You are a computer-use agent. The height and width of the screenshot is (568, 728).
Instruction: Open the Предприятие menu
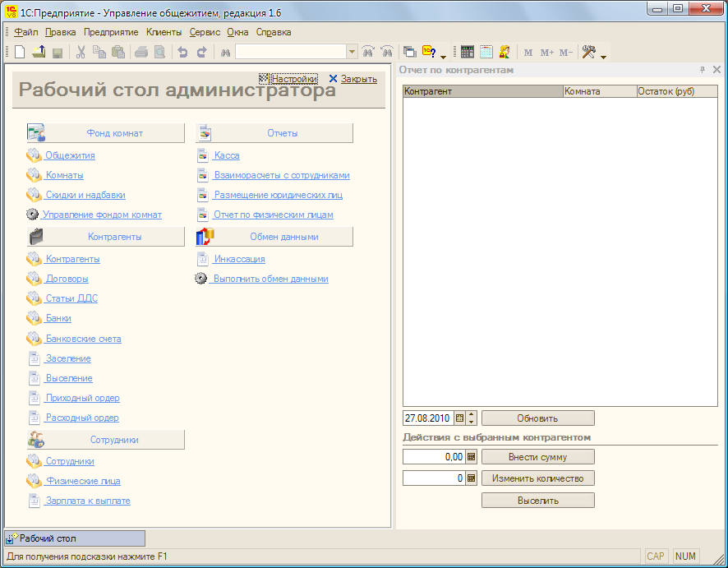click(111, 32)
